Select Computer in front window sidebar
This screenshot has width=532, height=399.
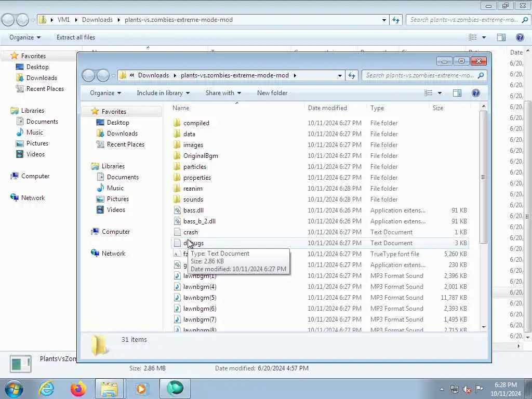pos(111,231)
